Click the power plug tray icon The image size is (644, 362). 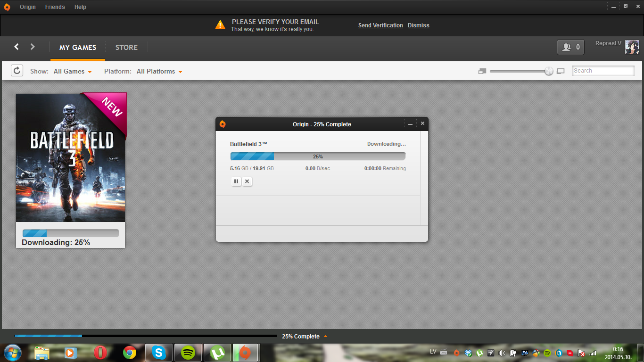[513, 353]
